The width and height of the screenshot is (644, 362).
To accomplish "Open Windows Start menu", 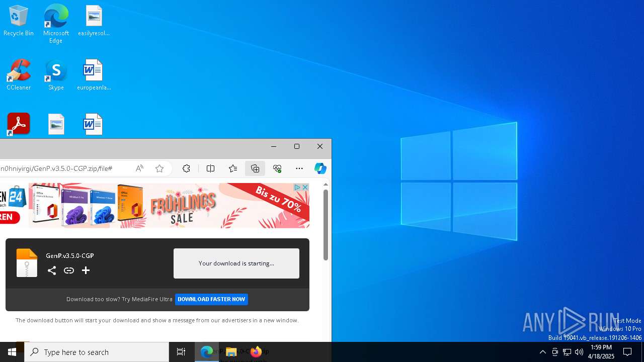I will click(x=12, y=352).
